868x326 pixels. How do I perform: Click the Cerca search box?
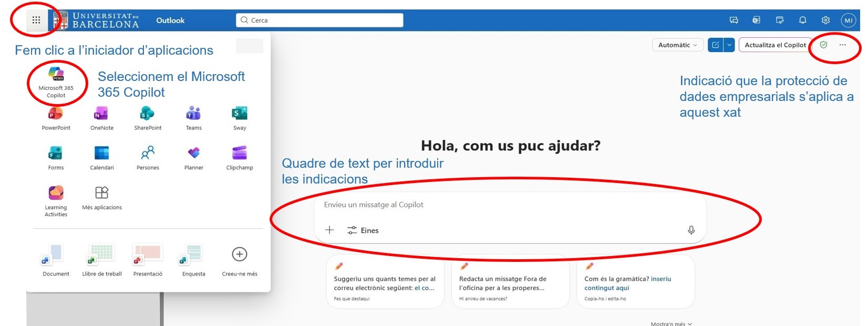pyautogui.click(x=319, y=20)
